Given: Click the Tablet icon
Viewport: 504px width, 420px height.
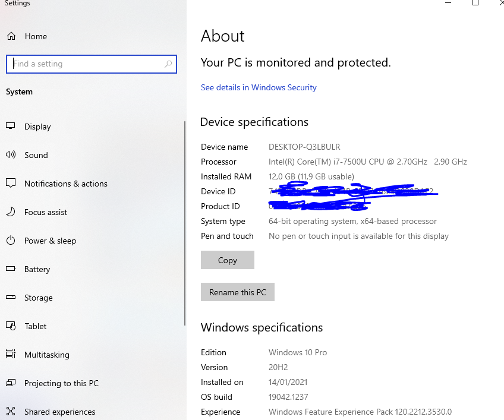Looking at the screenshot, I should click(11, 326).
